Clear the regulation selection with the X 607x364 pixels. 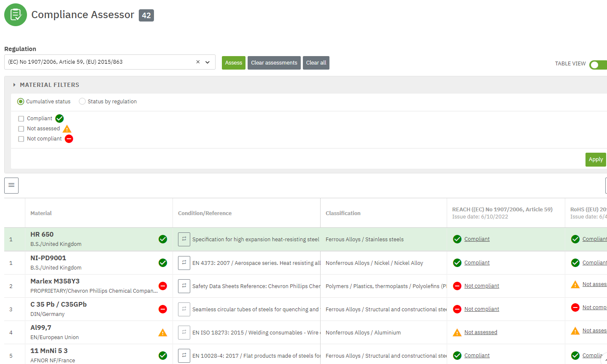tap(198, 62)
